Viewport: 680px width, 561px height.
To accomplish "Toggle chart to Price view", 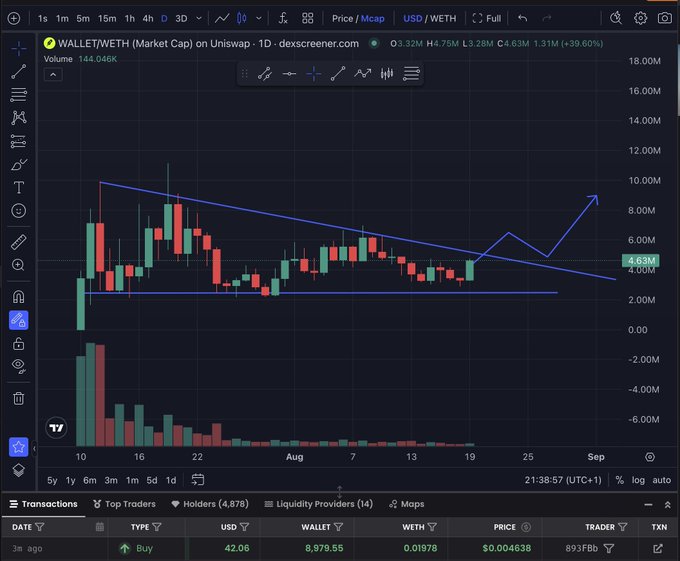I will [x=342, y=18].
